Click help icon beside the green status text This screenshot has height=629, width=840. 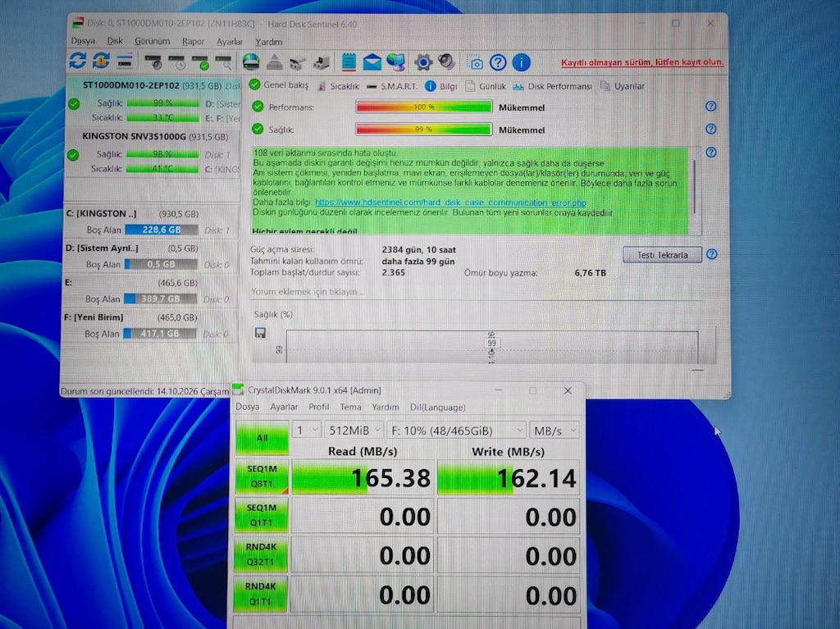711,153
